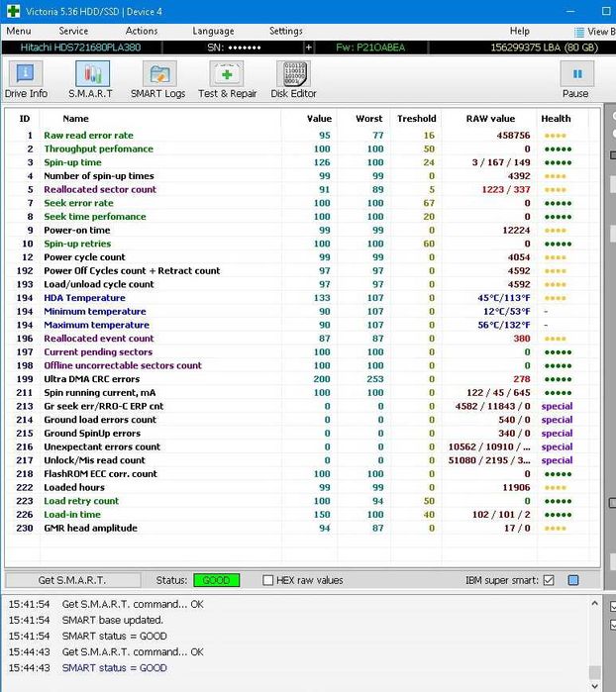Launch the Disk Editor

tap(294, 80)
